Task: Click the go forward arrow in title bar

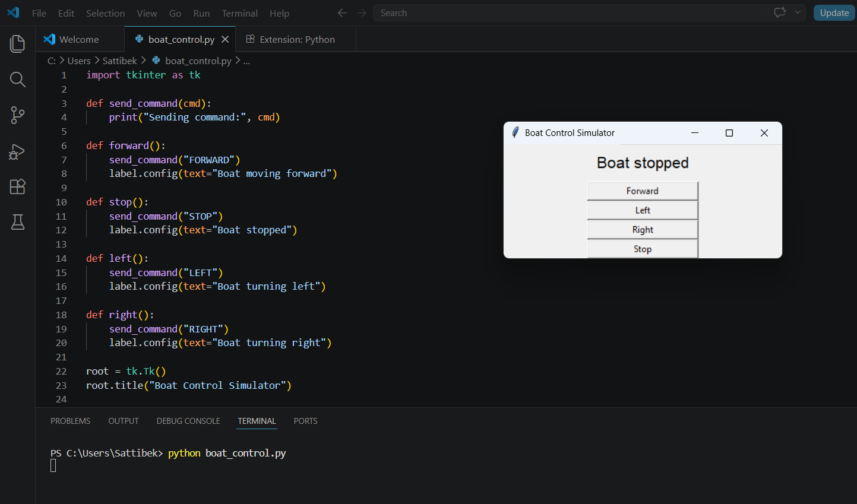Action: 362,13
